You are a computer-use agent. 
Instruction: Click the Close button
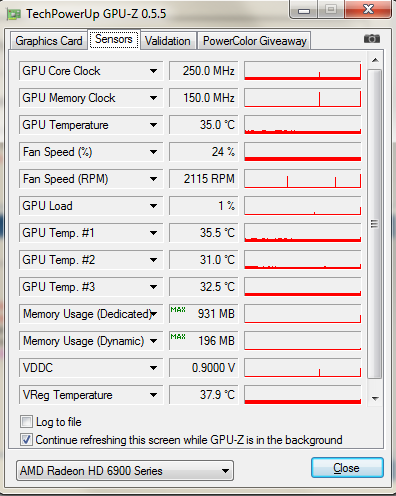click(x=347, y=468)
